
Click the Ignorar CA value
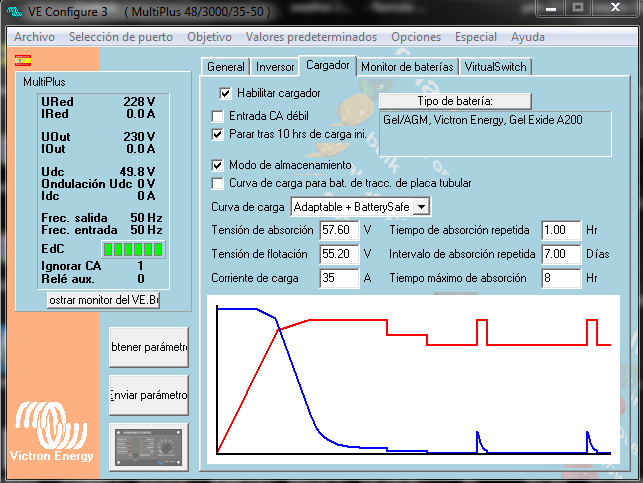tap(140, 266)
